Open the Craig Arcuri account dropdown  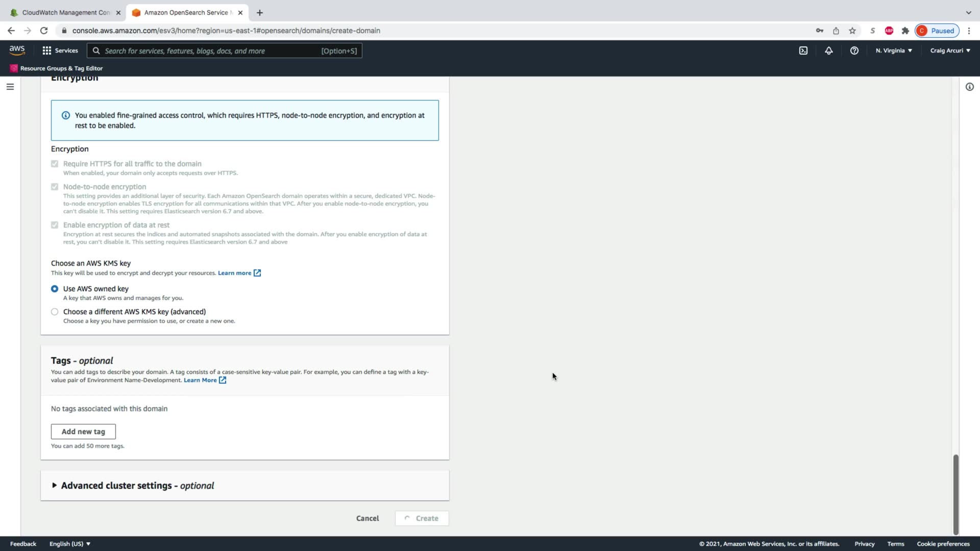click(x=950, y=51)
